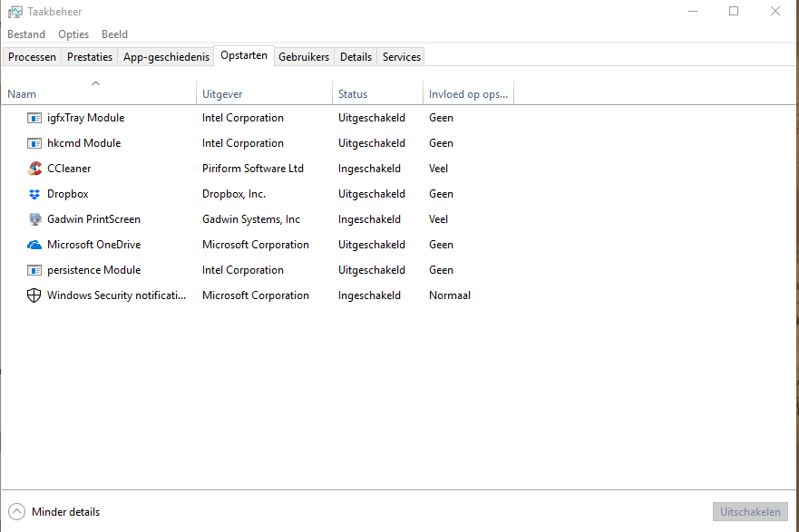Go to the Gebruikers tab
This screenshot has height=532, width=799.
(x=304, y=57)
